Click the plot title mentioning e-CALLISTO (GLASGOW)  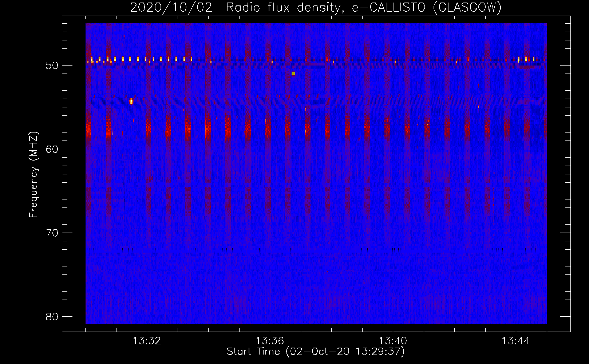pyautogui.click(x=316, y=7)
